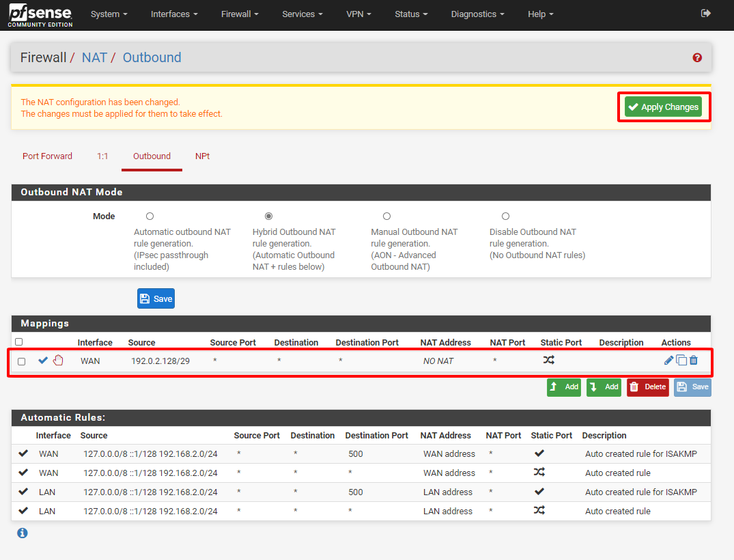Click the static port checkmark in the WAN ISAKMP row
The image size is (734, 560).
[539, 453]
